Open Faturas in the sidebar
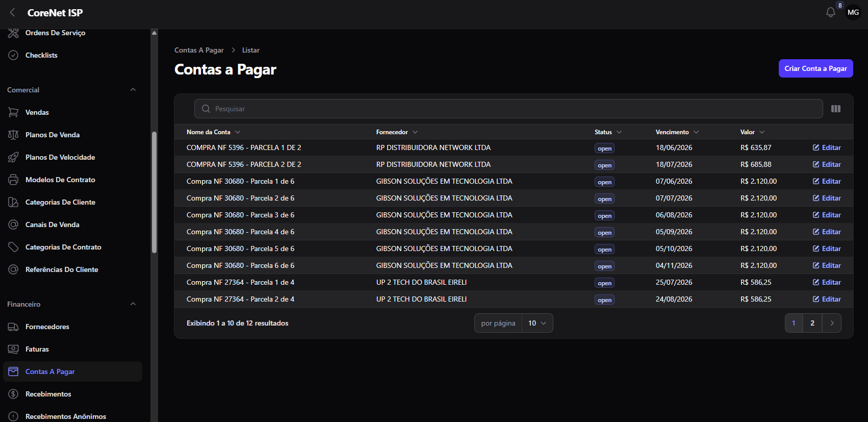Screen dimensions: 868x422 pos(72,349)
